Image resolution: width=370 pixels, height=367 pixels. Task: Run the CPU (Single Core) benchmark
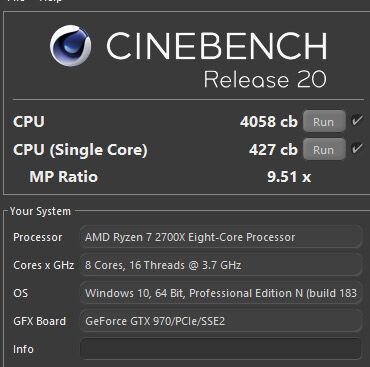324,149
